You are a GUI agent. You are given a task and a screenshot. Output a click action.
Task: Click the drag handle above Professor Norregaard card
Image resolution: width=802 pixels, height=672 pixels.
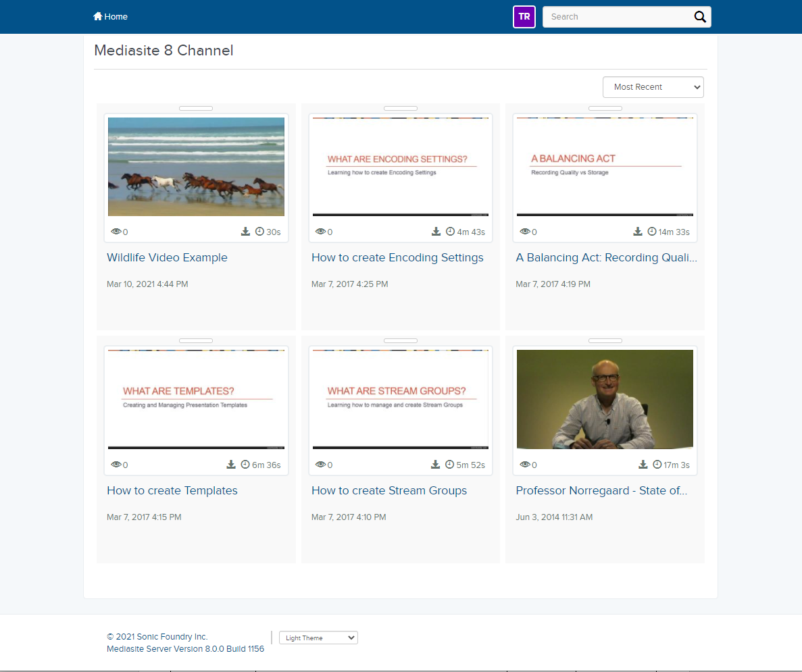(x=605, y=340)
